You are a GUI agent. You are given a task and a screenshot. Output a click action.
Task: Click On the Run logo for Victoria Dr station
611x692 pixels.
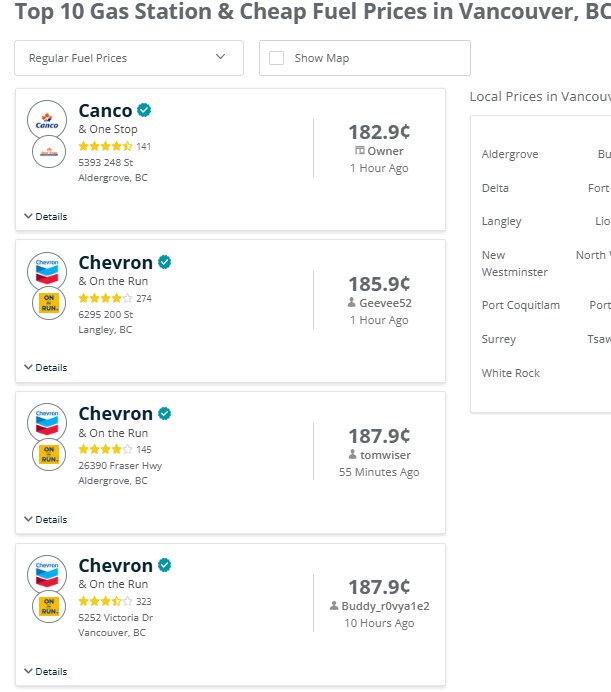48,607
